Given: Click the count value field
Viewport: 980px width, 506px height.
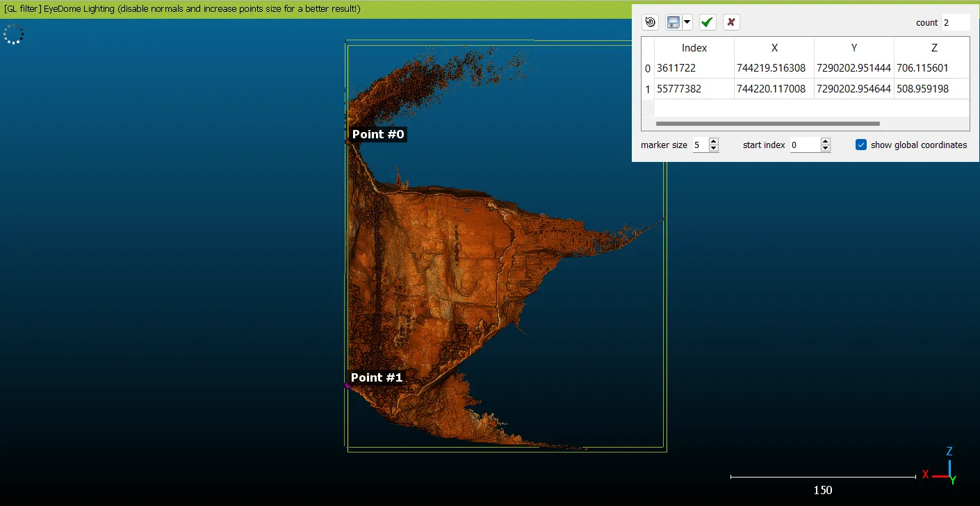Looking at the screenshot, I should tap(955, 22).
